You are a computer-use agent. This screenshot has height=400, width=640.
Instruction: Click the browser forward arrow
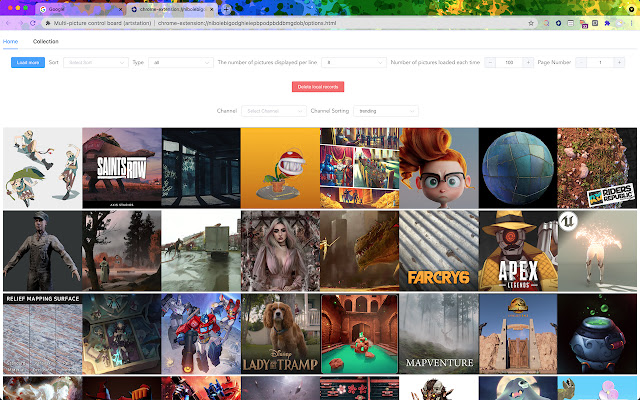(20, 23)
